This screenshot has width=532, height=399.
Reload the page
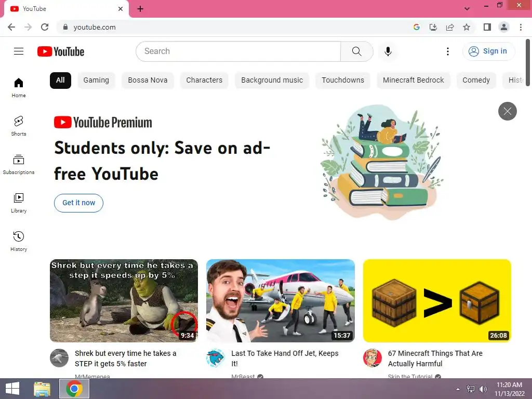(45, 27)
